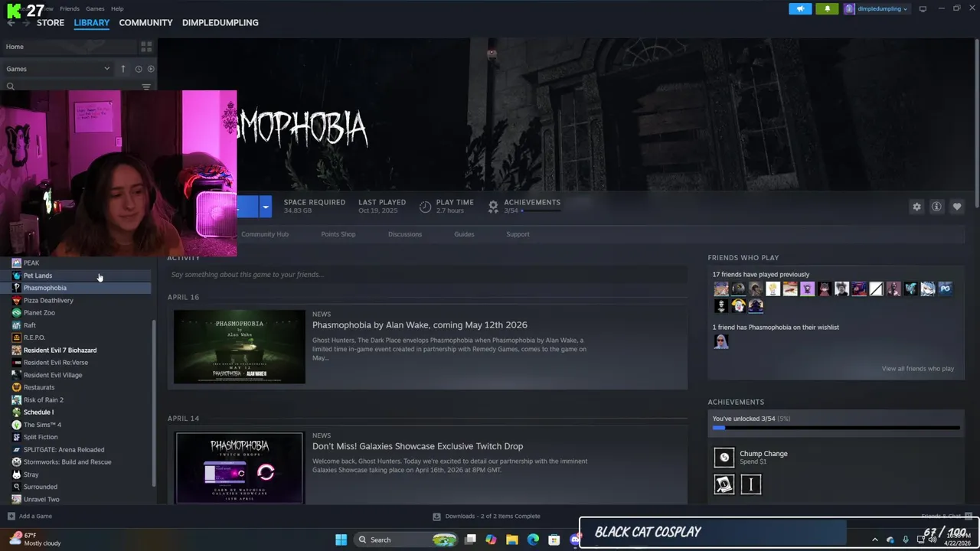Open the Twitch Drops news thumbnail
Viewport: 980px width, 551px height.
tap(240, 468)
